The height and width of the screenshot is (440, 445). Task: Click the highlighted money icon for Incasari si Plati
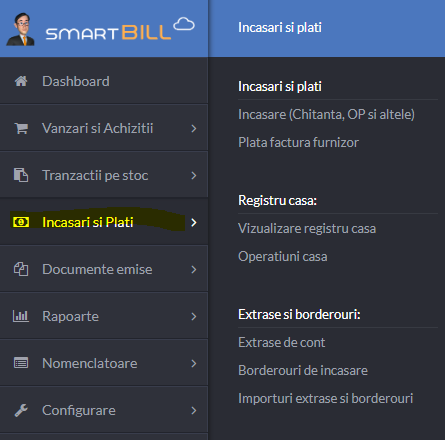[21, 222]
